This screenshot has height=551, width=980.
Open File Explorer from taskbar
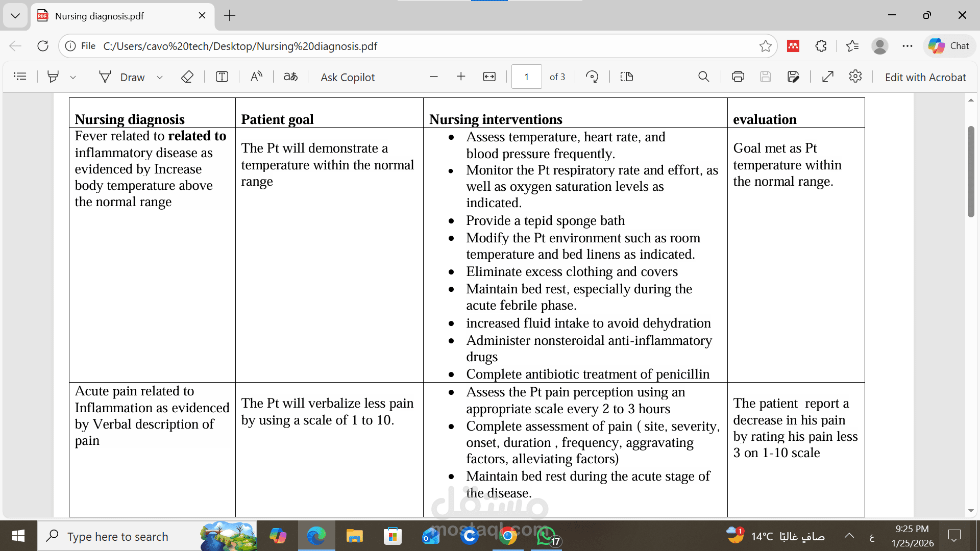click(x=354, y=536)
